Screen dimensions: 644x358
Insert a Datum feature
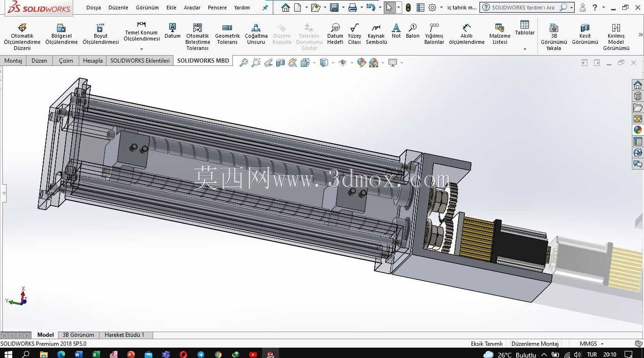[173, 31]
